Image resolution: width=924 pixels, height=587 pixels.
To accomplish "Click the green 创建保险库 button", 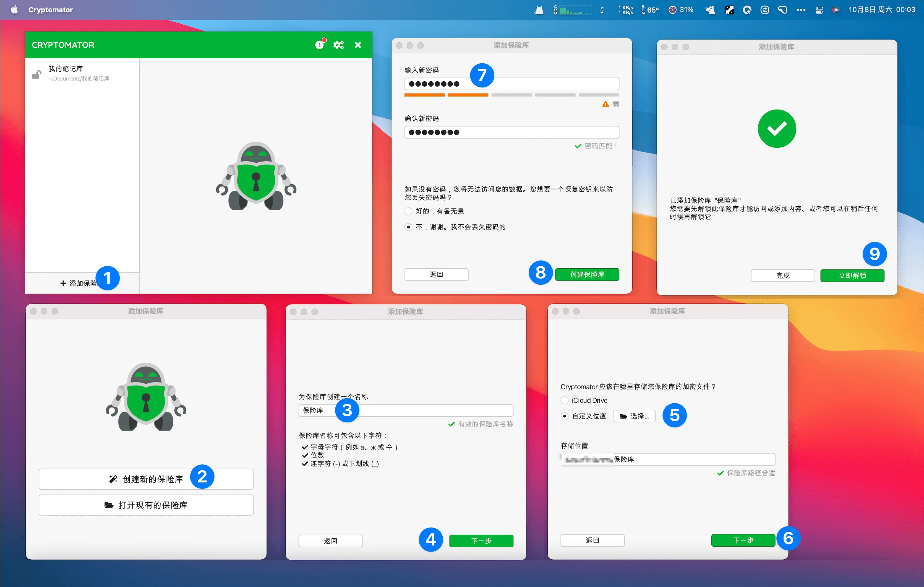I will pos(587,274).
